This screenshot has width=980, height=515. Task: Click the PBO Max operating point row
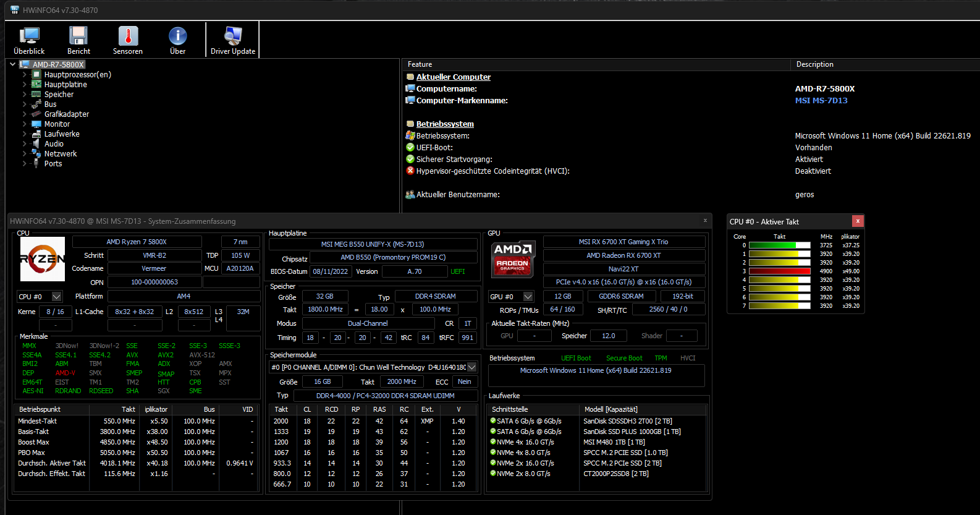(136, 453)
